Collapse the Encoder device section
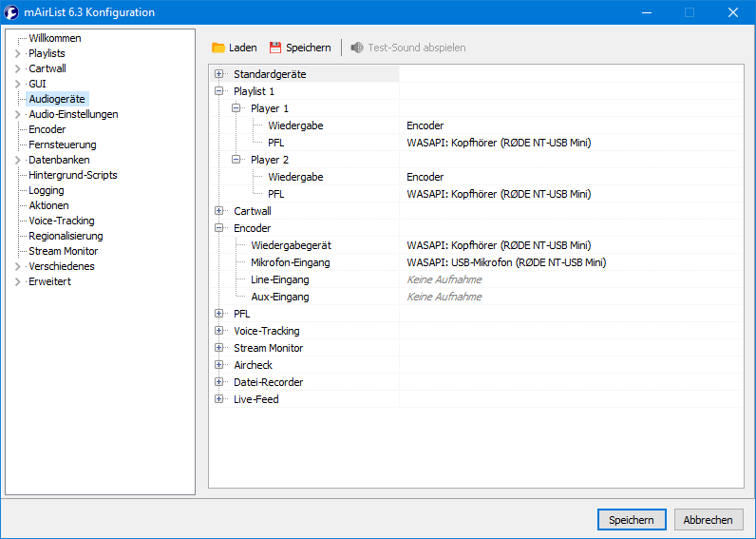Screen dimensions: 756x539 click(219, 228)
